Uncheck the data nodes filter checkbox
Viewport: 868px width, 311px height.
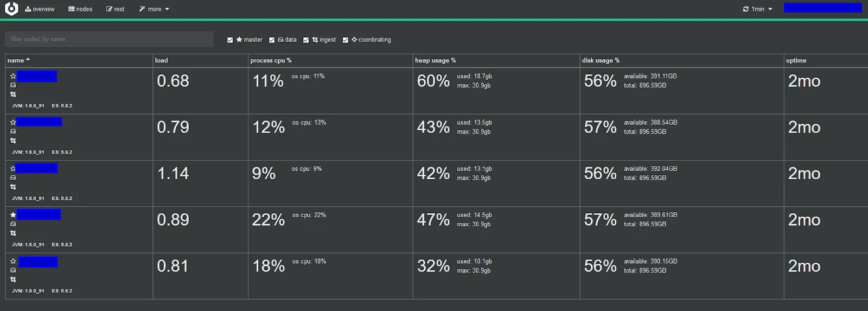(272, 40)
